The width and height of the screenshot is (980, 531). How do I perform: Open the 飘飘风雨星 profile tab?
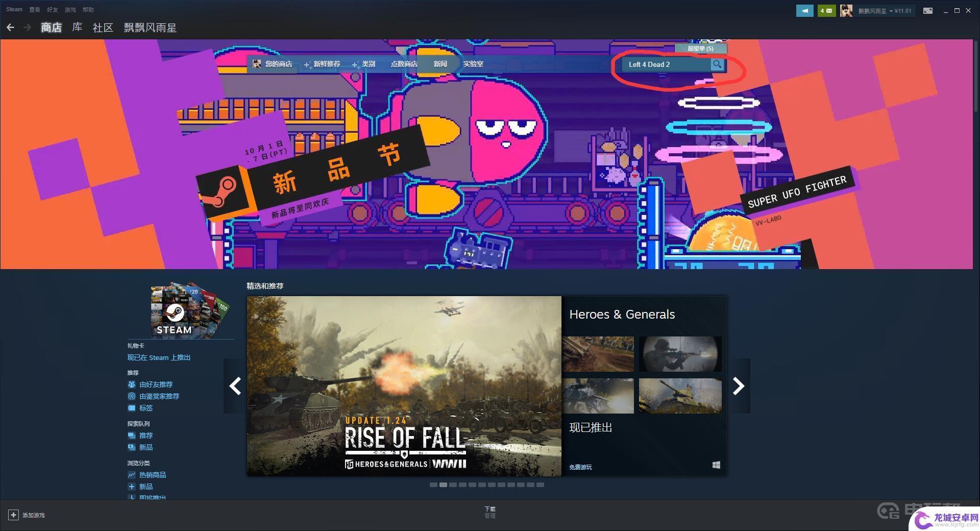coord(150,28)
